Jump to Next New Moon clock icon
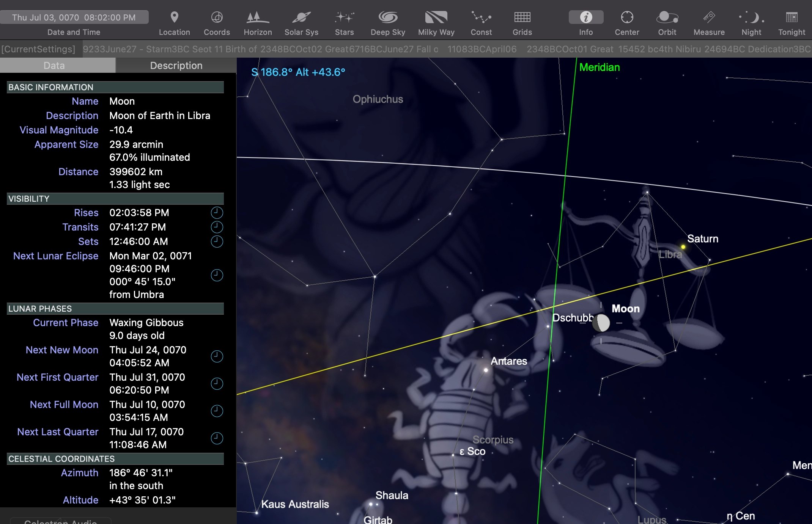The width and height of the screenshot is (812, 524). click(217, 356)
